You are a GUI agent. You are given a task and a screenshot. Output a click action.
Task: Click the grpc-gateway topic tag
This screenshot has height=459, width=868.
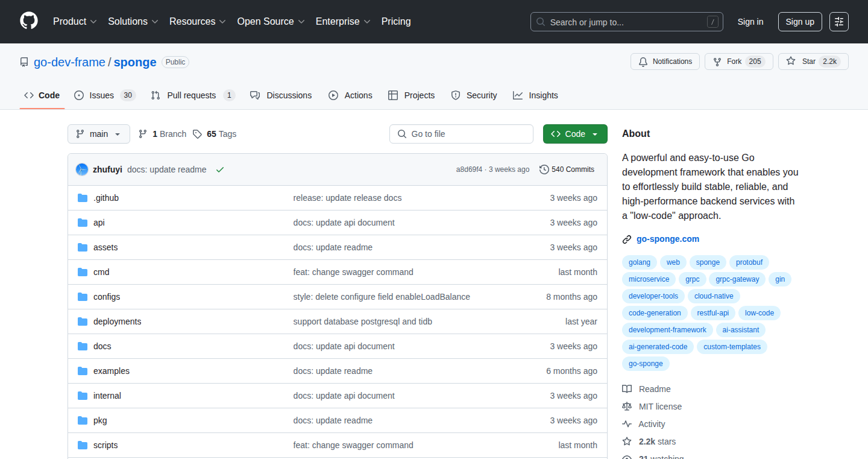737,279
